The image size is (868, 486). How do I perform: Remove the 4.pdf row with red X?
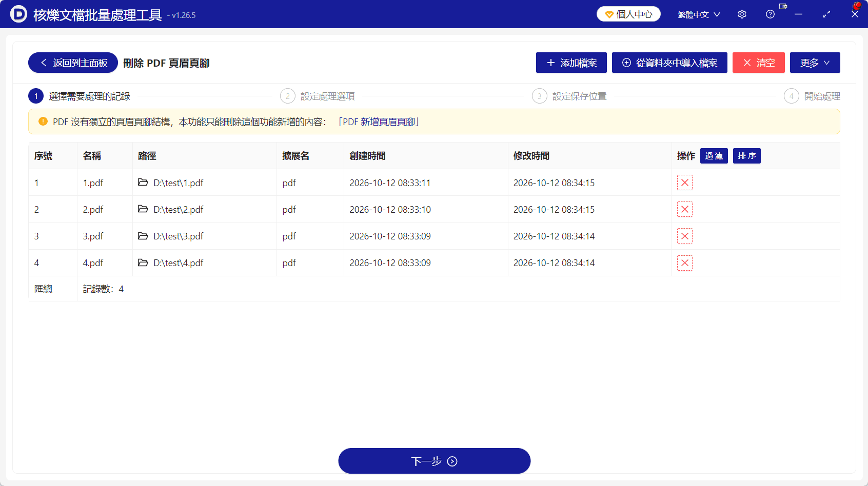[x=685, y=263]
